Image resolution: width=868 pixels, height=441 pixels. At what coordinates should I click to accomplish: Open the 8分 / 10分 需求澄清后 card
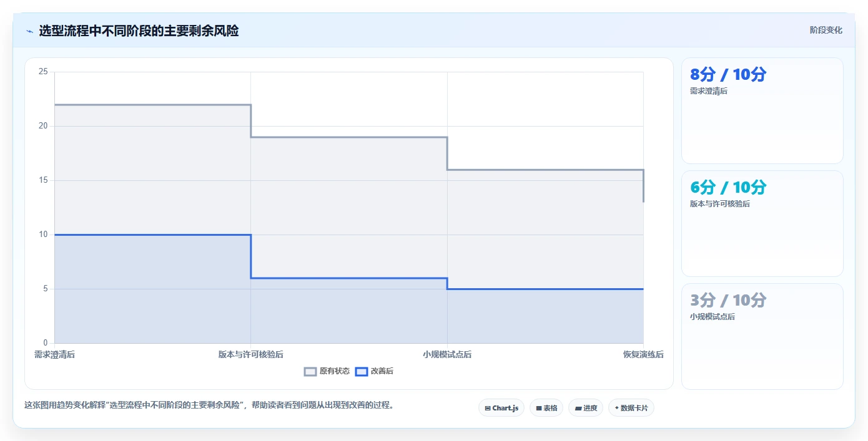pyautogui.click(x=762, y=111)
